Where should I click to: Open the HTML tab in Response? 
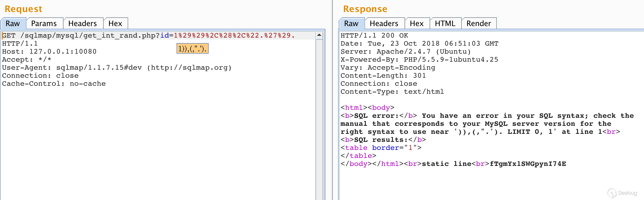[445, 24]
